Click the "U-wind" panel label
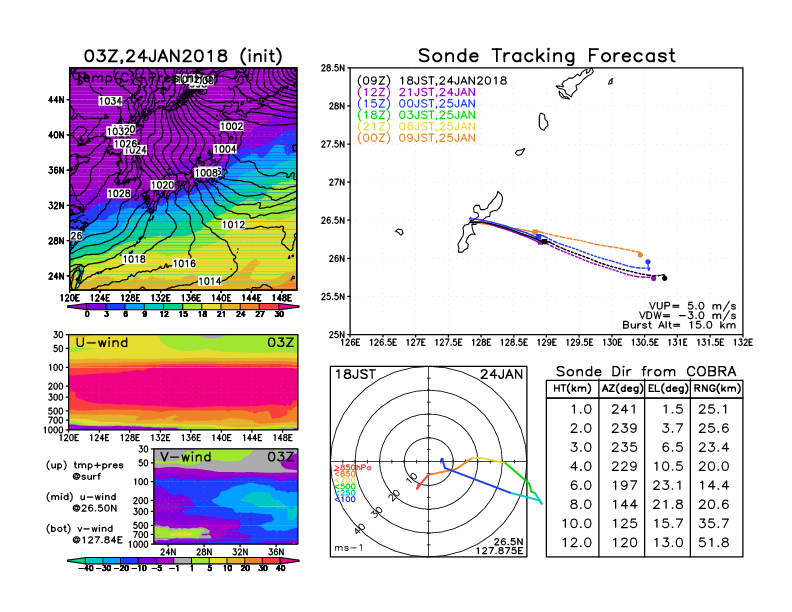Viewport: 792px width, 612px height. (x=102, y=343)
